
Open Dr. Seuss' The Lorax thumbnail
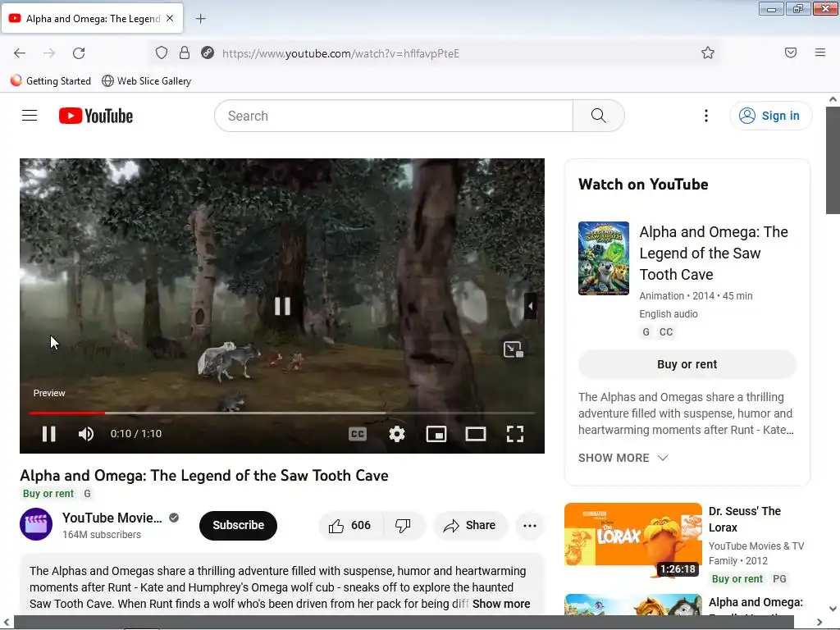pos(632,541)
